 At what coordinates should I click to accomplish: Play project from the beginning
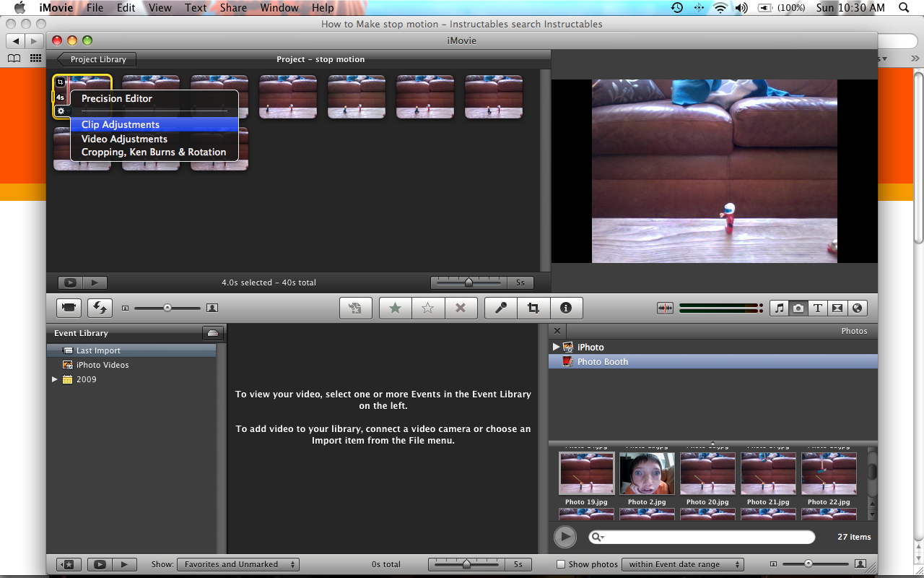click(95, 282)
